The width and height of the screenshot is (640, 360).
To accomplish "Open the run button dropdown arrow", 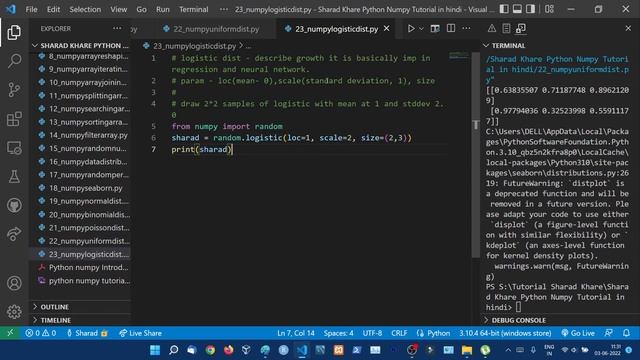I will (x=422, y=29).
